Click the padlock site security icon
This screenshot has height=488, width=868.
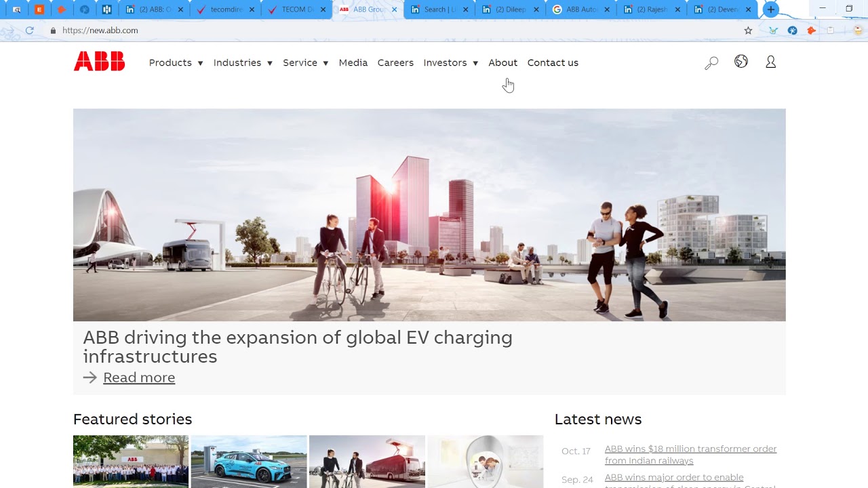[53, 30]
